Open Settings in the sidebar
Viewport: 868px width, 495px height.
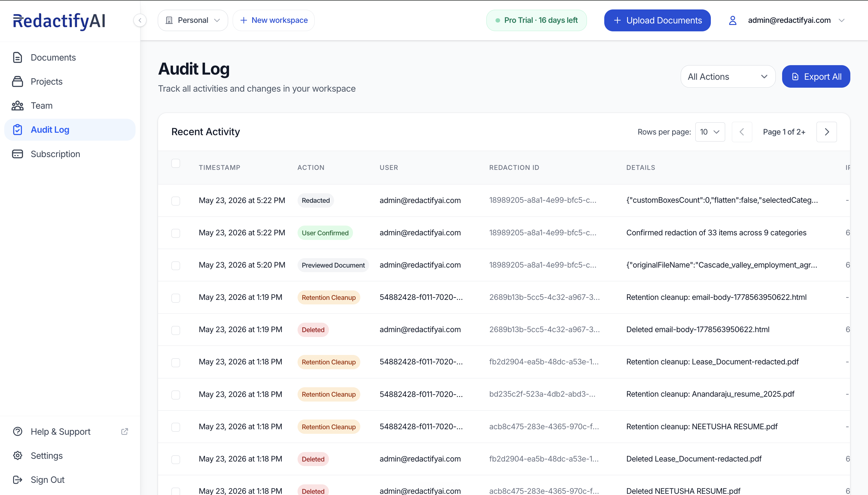(x=70, y=455)
